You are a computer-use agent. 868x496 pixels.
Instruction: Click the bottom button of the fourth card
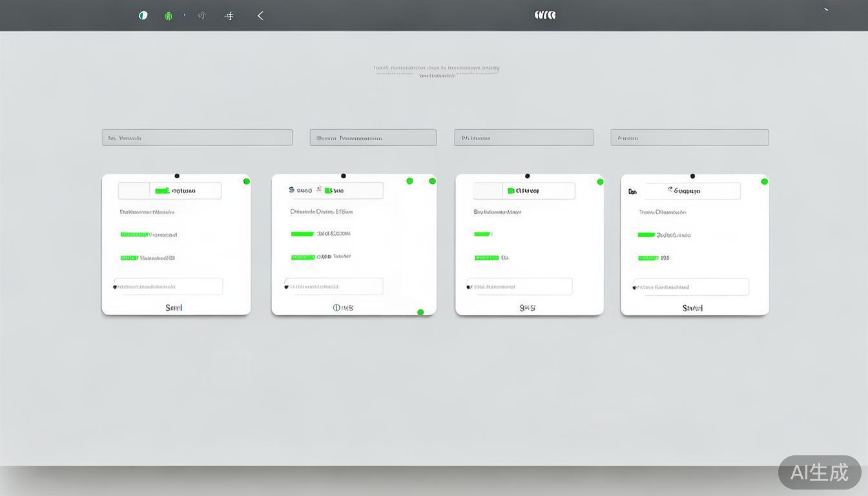[692, 308]
